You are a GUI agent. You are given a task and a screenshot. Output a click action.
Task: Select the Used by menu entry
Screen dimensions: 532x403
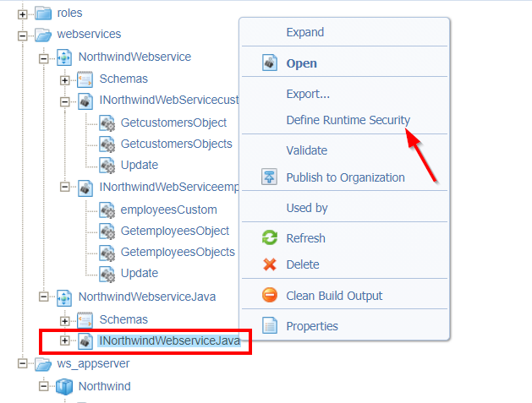coord(306,208)
